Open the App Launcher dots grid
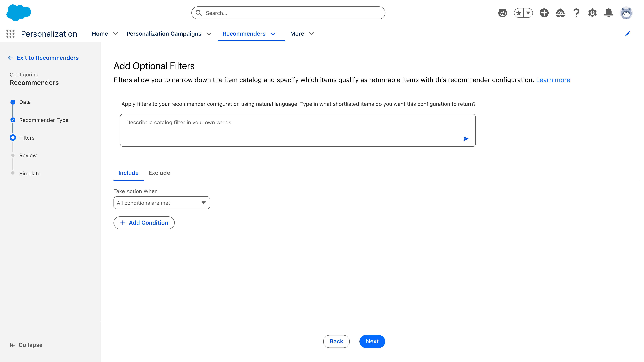 [x=10, y=34]
